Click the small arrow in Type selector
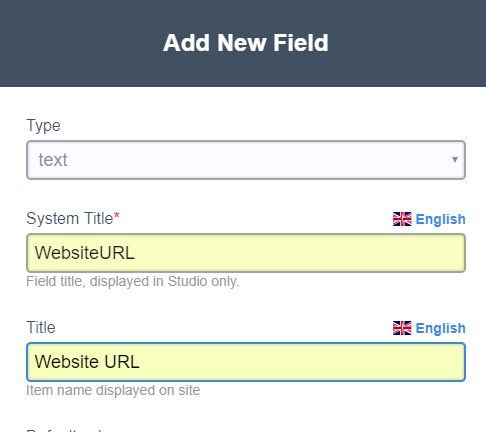Viewport: 486px width, 432px height. (x=454, y=160)
